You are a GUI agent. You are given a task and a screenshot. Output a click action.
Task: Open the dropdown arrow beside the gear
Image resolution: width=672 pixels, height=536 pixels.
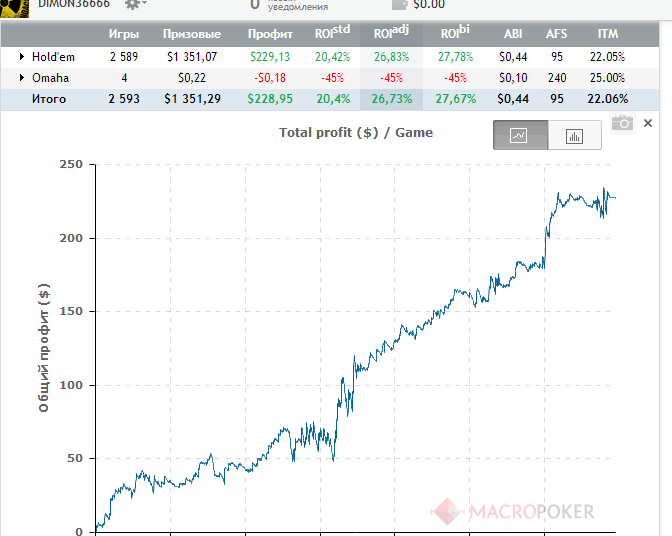click(144, 3)
